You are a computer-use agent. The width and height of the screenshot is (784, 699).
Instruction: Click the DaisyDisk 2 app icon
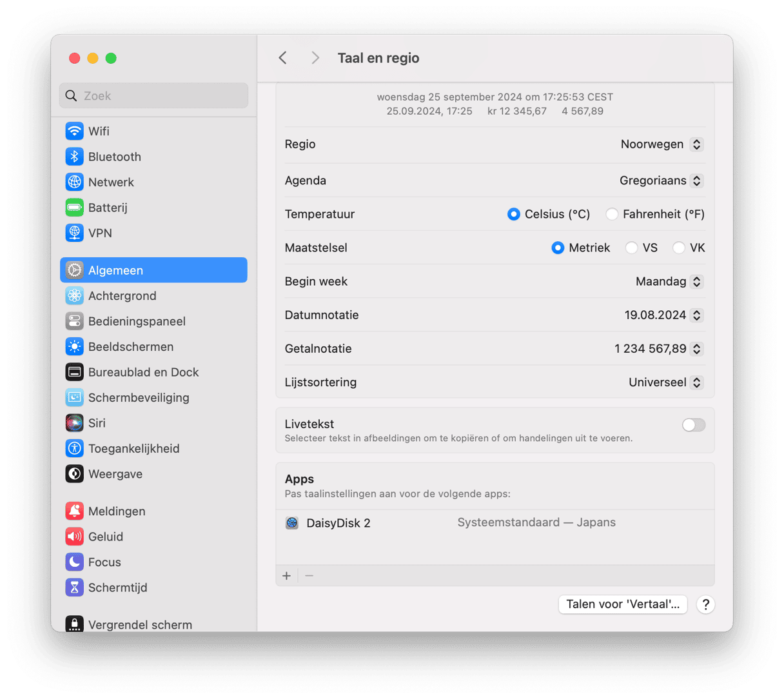pos(292,523)
